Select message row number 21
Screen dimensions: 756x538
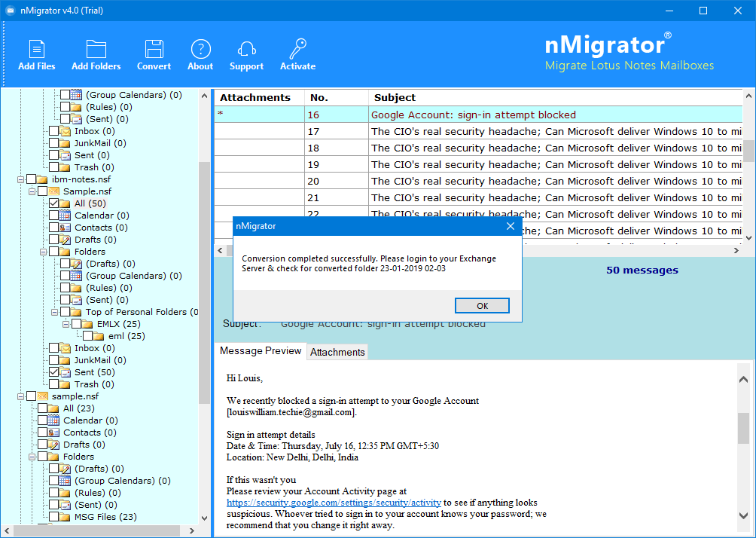pos(478,198)
